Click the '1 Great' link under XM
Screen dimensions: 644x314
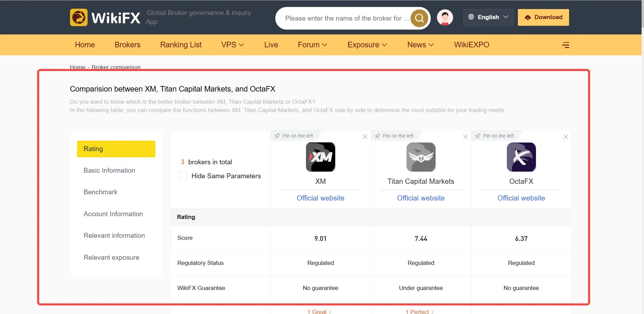[x=319, y=312]
